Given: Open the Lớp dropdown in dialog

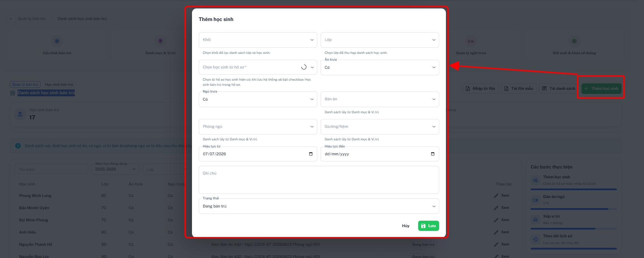Looking at the screenshot, I should (380, 40).
